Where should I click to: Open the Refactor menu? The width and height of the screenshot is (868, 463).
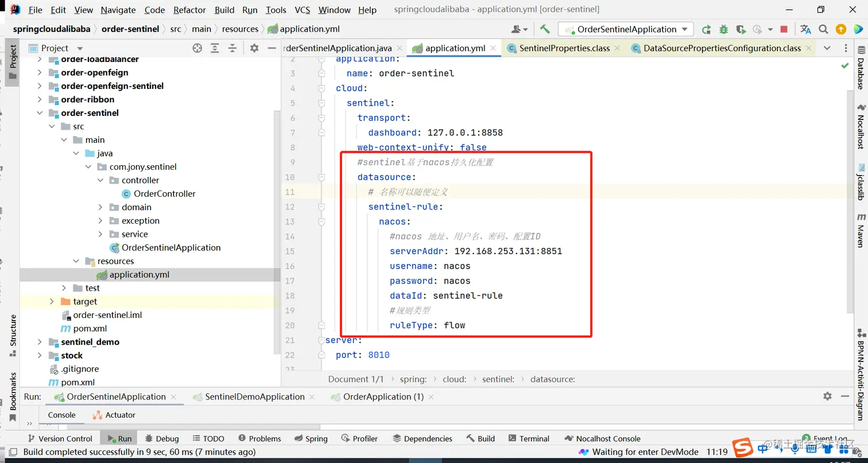point(189,10)
